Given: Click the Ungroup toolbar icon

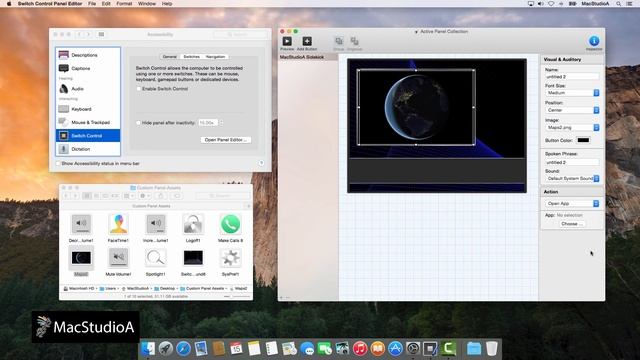Looking at the screenshot, I should 354,41.
